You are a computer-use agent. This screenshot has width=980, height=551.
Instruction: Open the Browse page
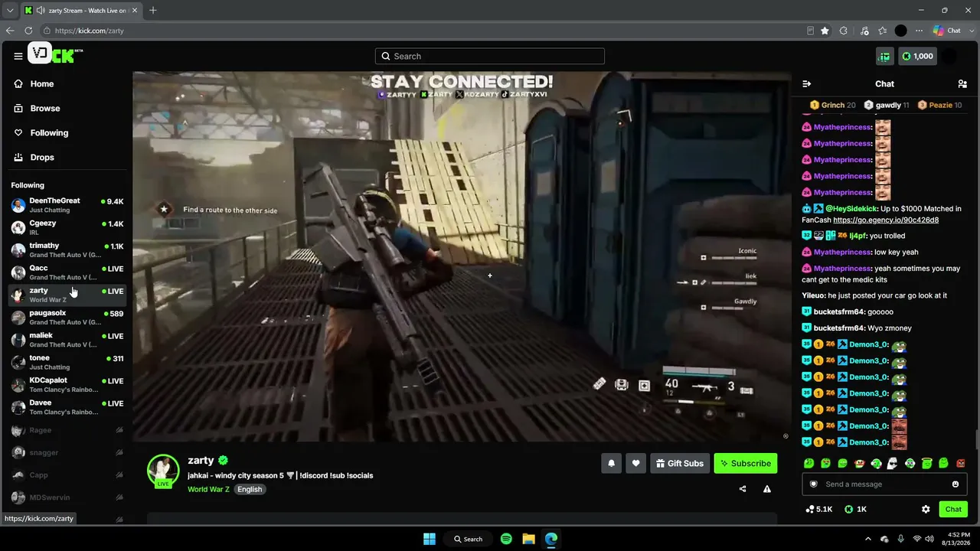(67, 108)
